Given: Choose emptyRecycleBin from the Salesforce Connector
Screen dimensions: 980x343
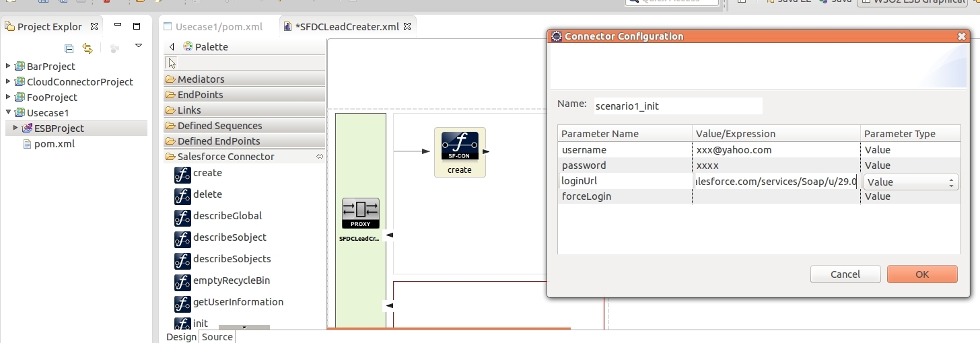Looking at the screenshot, I should click(x=231, y=281).
